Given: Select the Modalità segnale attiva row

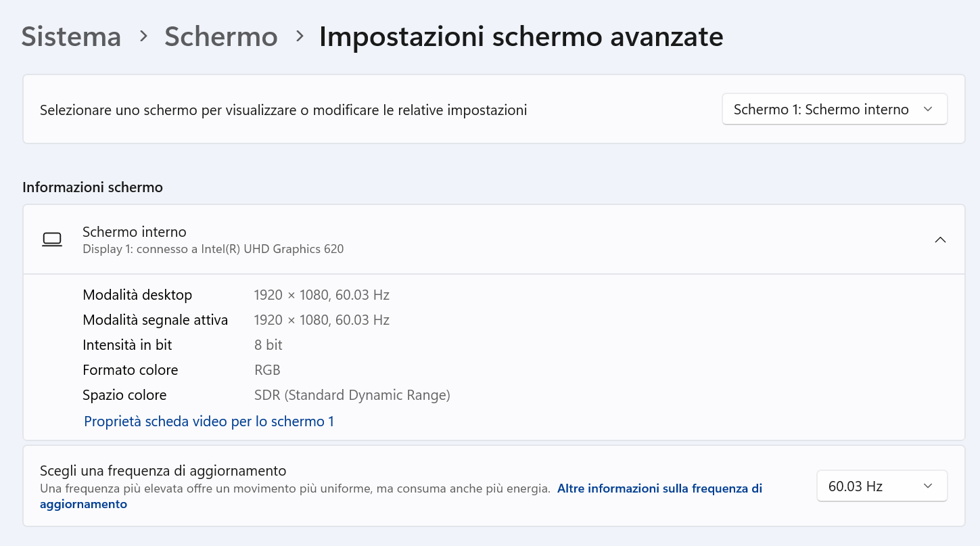Looking at the screenshot, I should (155, 319).
